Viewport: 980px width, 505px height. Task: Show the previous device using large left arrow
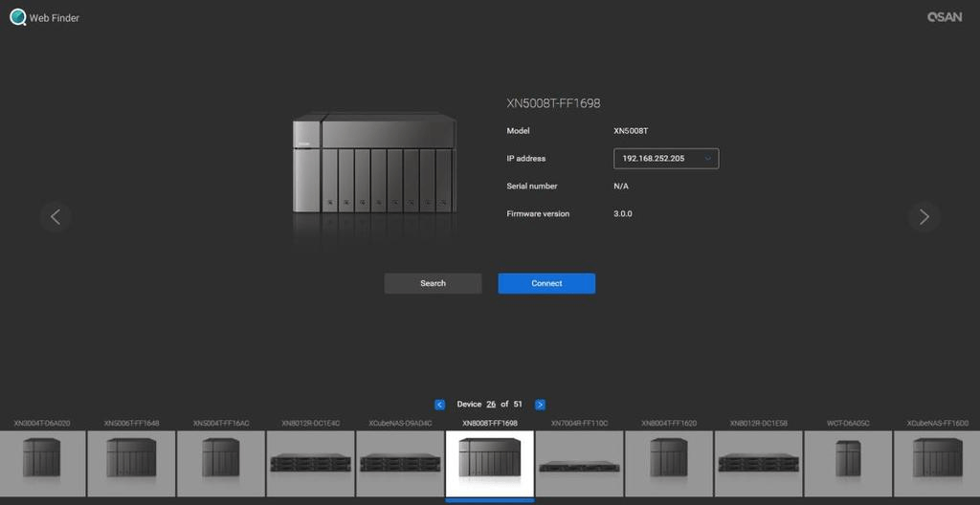(x=55, y=217)
